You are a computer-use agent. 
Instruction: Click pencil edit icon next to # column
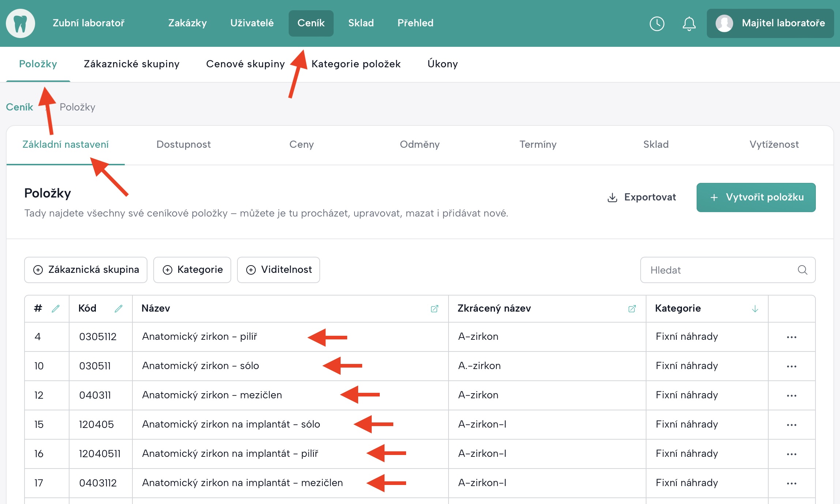point(56,309)
